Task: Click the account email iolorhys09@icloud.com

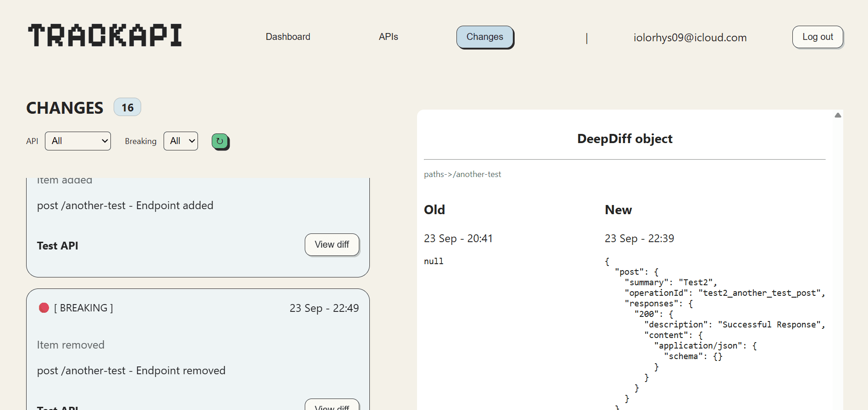Action: pos(690,38)
